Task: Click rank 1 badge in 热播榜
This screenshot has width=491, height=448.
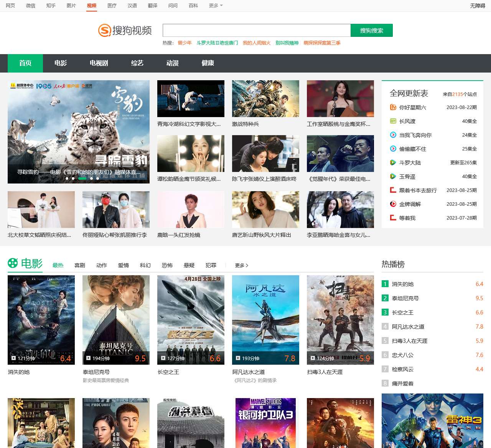Action: [385, 284]
